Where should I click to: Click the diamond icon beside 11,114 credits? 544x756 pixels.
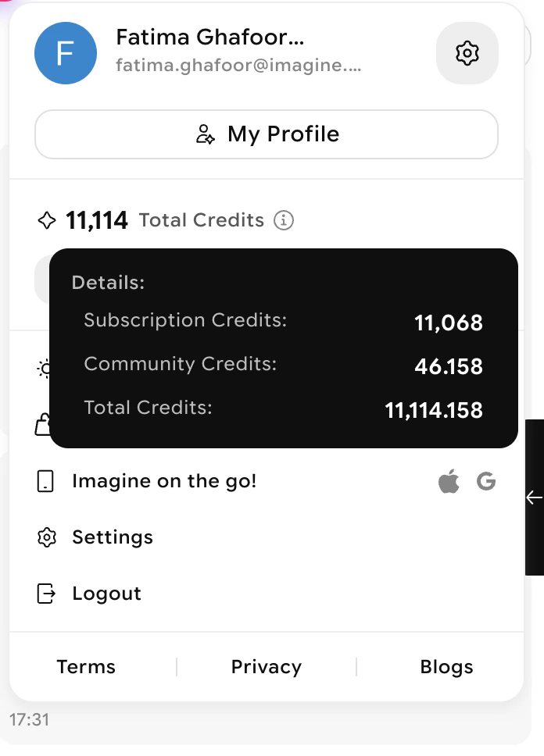[48, 219]
